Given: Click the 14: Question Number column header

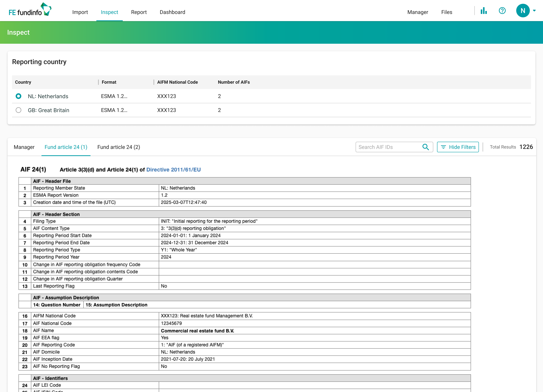Looking at the screenshot, I should tap(57, 305).
